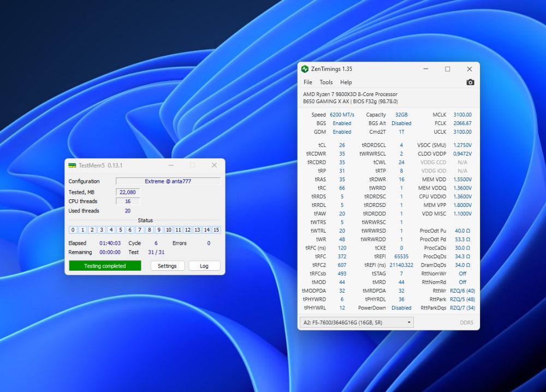Open the Tools menu in ZenTimings
The height and width of the screenshot is (392, 546).
pyautogui.click(x=325, y=82)
